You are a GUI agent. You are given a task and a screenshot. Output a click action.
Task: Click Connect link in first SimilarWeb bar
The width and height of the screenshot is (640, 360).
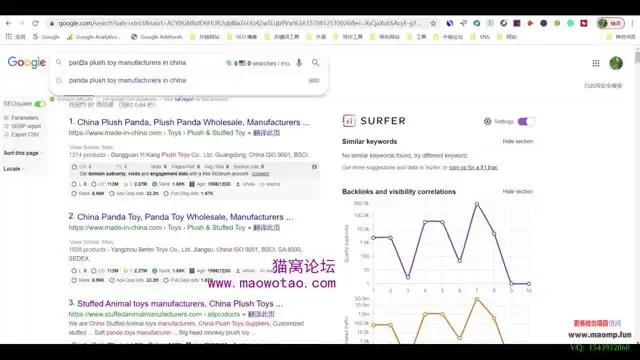(260, 173)
